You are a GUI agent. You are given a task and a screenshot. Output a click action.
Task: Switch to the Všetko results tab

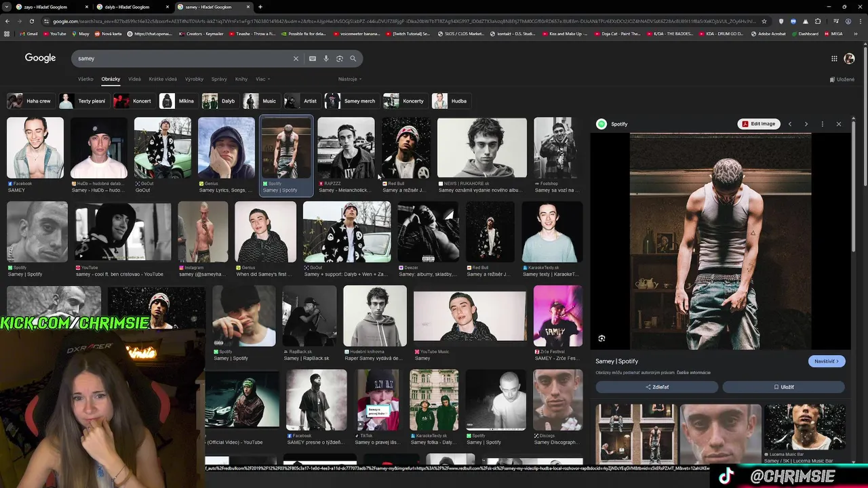tap(85, 79)
